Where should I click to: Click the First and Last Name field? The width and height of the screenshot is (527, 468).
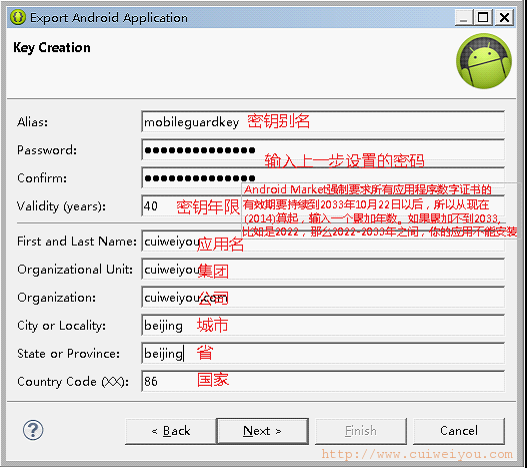pyautogui.click(x=323, y=241)
